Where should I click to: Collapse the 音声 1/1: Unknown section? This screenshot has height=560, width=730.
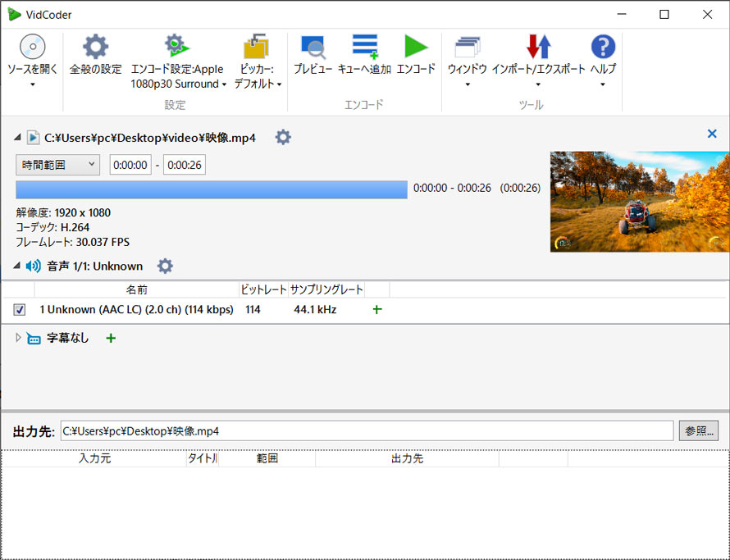click(16, 266)
